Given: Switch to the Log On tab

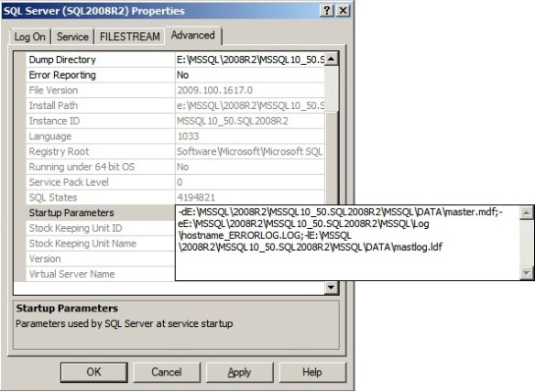Looking at the screenshot, I should pos(30,37).
